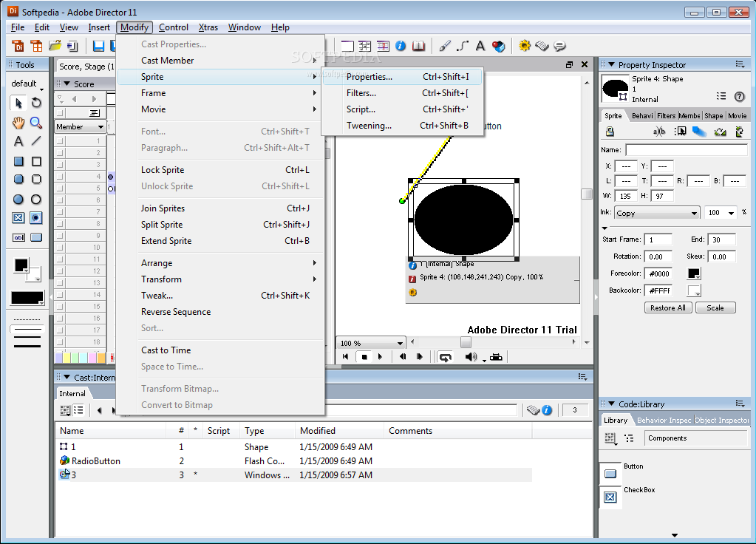Click the Lock icon in Property Inspector

click(610, 131)
